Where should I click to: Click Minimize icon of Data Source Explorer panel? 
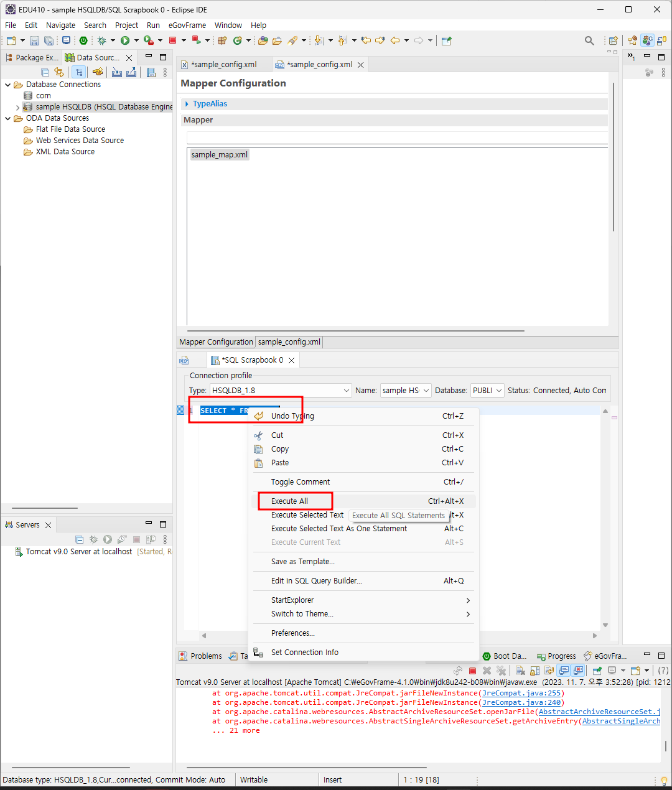(149, 57)
